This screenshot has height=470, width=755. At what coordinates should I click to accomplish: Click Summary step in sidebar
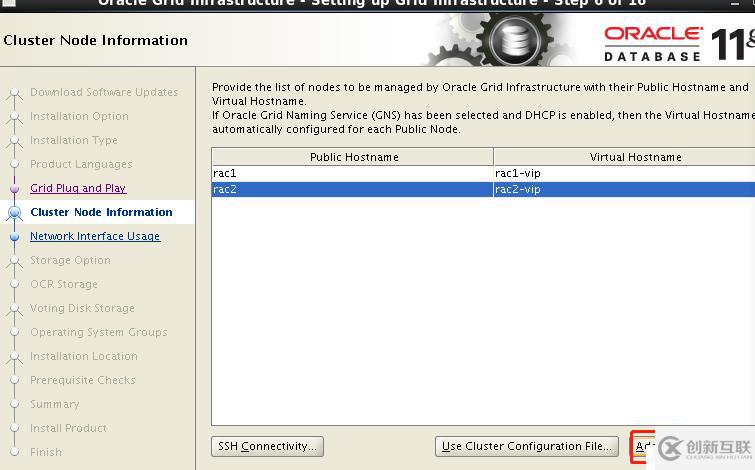[x=54, y=404]
